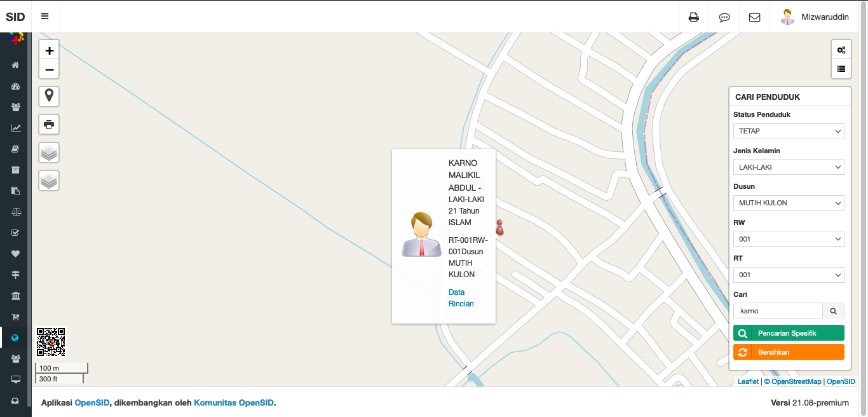
Task: Click the CARI PENDUDUK panel heading
Action: pos(768,97)
